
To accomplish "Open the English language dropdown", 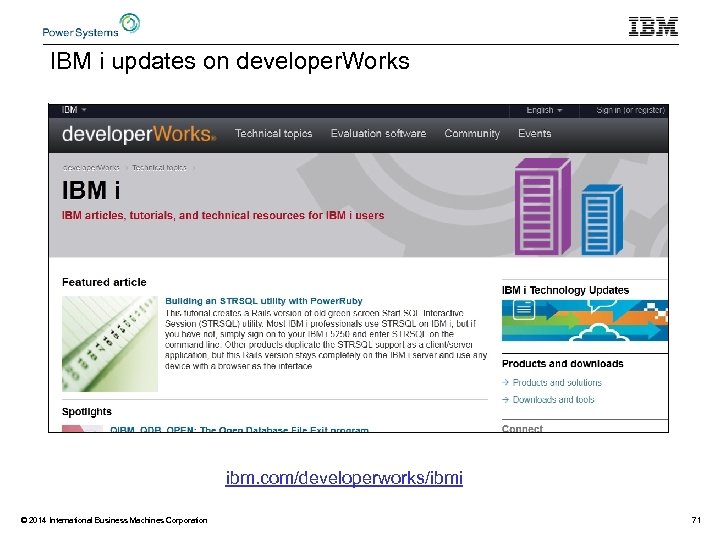I will pos(544,110).
